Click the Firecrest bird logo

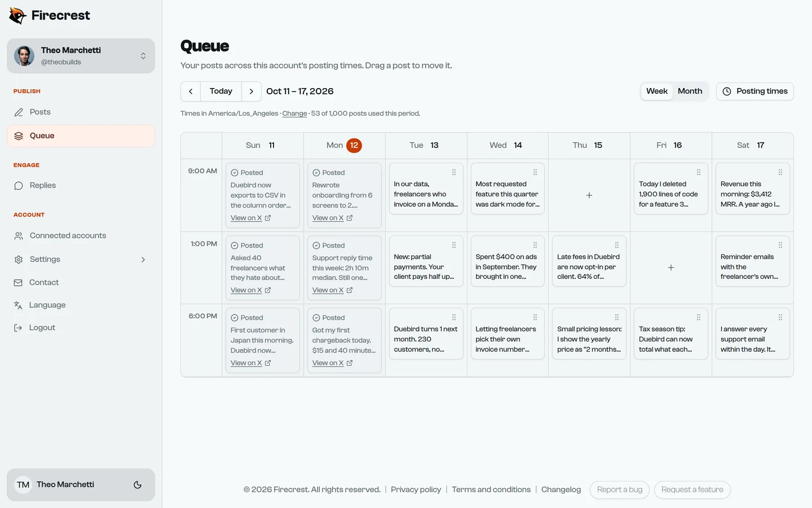[18, 16]
